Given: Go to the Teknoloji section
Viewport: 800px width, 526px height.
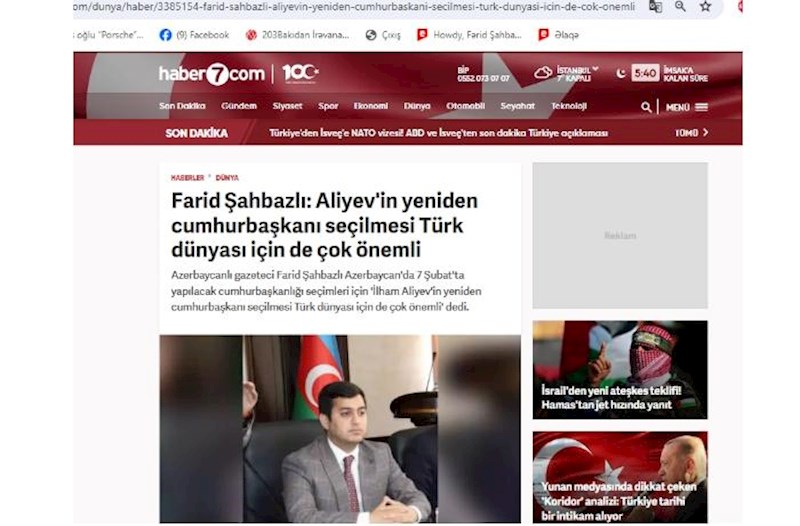Looking at the screenshot, I should [569, 106].
